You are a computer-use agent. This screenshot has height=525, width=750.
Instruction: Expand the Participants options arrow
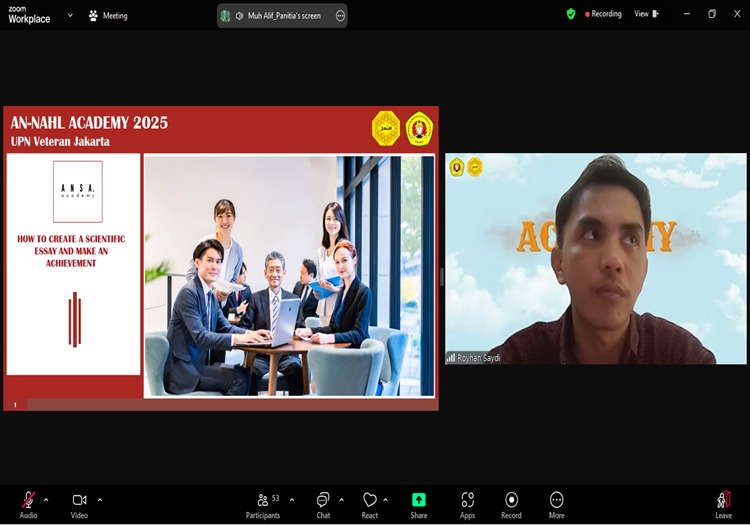[292, 499]
